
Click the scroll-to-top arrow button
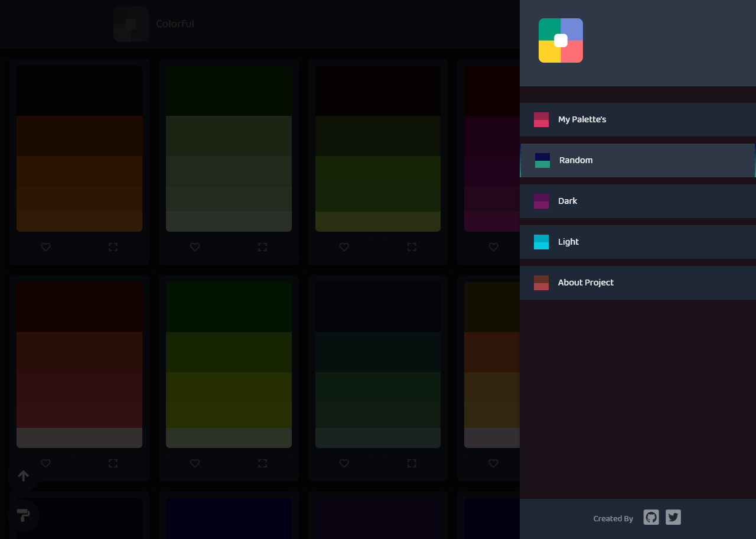click(23, 476)
